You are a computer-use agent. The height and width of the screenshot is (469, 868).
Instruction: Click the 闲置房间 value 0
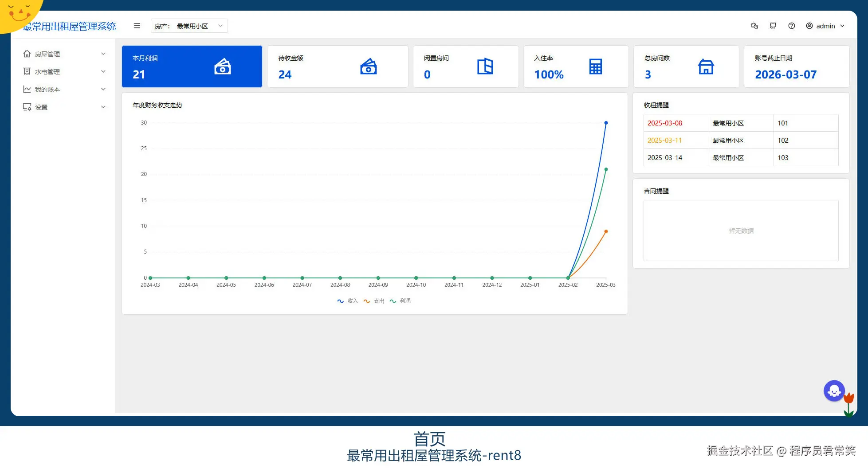click(427, 74)
